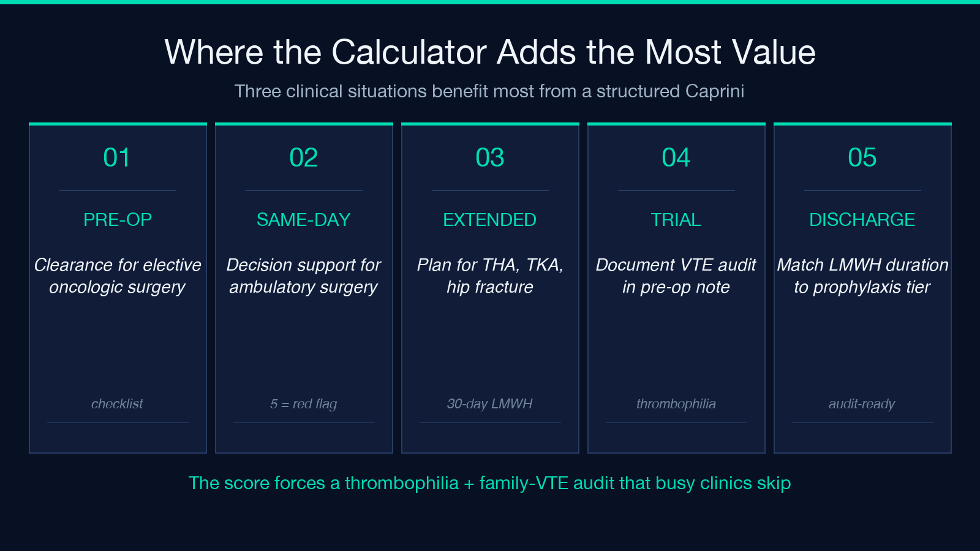The height and width of the screenshot is (551, 980).
Task: Click the number 01 on the first card
Action: [117, 158]
